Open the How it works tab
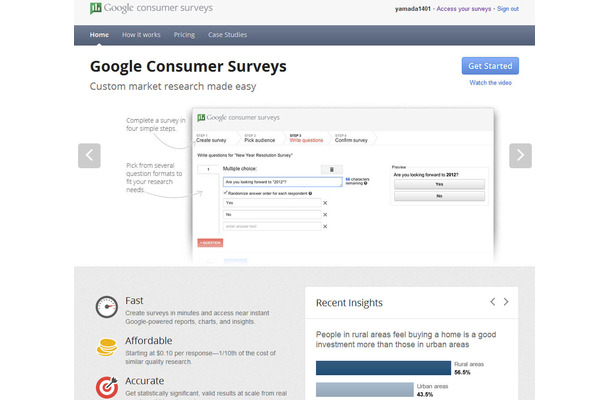The height and width of the screenshot is (400, 610). coord(141,35)
